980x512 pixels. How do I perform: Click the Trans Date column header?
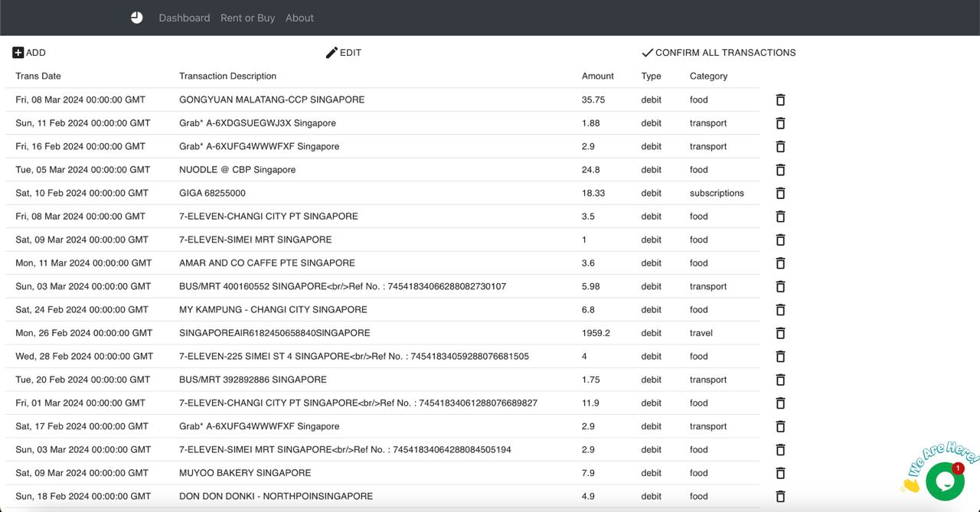38,76
